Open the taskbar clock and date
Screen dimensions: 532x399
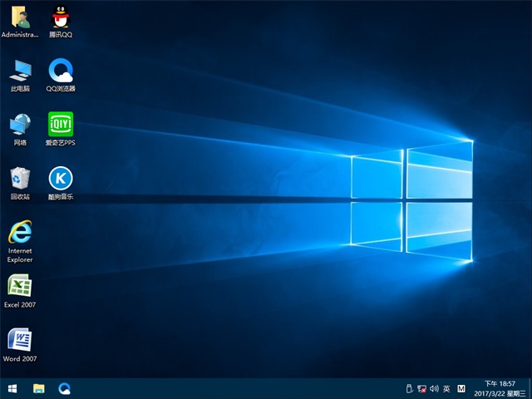point(499,388)
